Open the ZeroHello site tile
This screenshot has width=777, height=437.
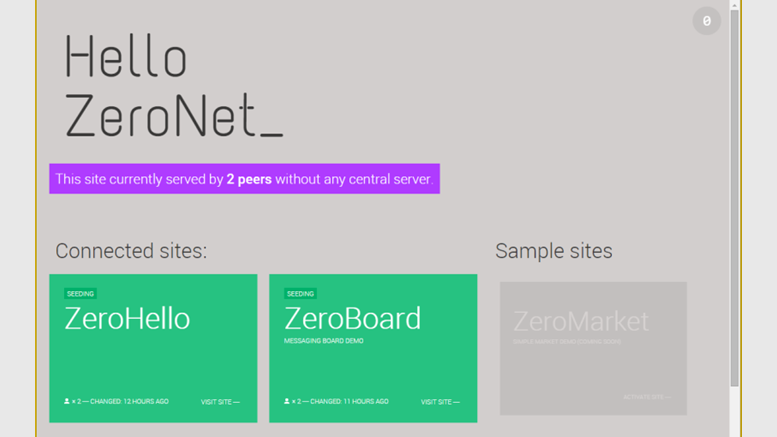153,348
